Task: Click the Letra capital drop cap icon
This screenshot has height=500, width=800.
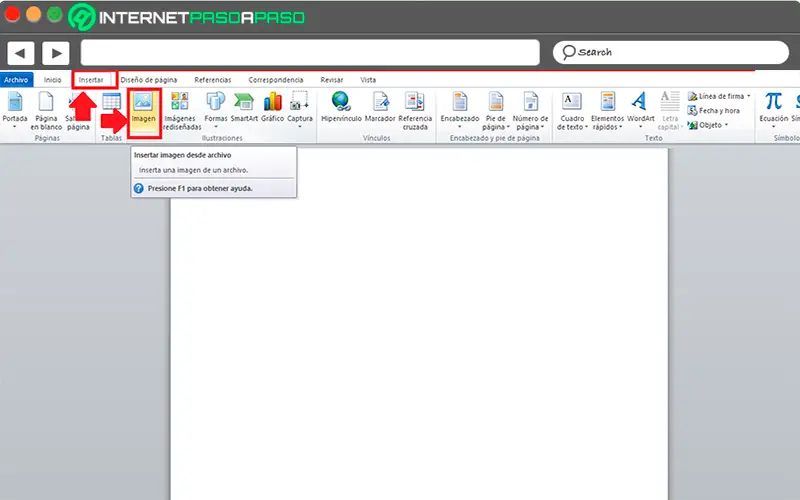Action: tap(669, 102)
